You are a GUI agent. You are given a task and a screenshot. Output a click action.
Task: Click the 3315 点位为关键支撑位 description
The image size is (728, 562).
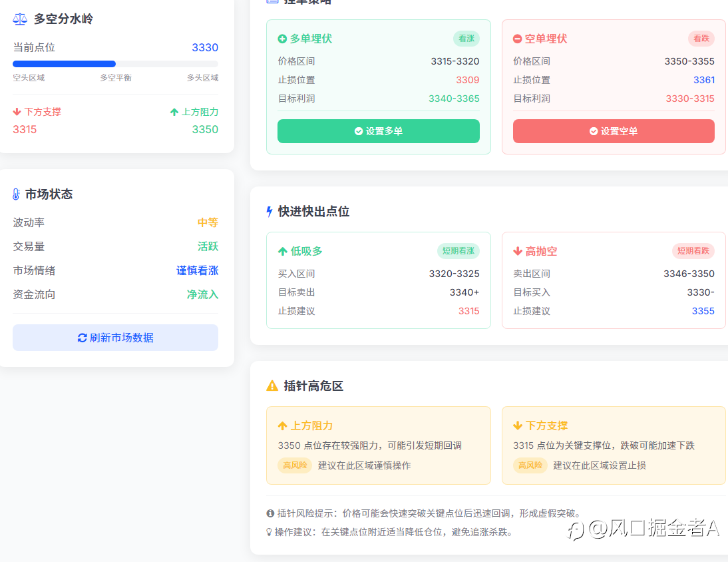click(604, 446)
